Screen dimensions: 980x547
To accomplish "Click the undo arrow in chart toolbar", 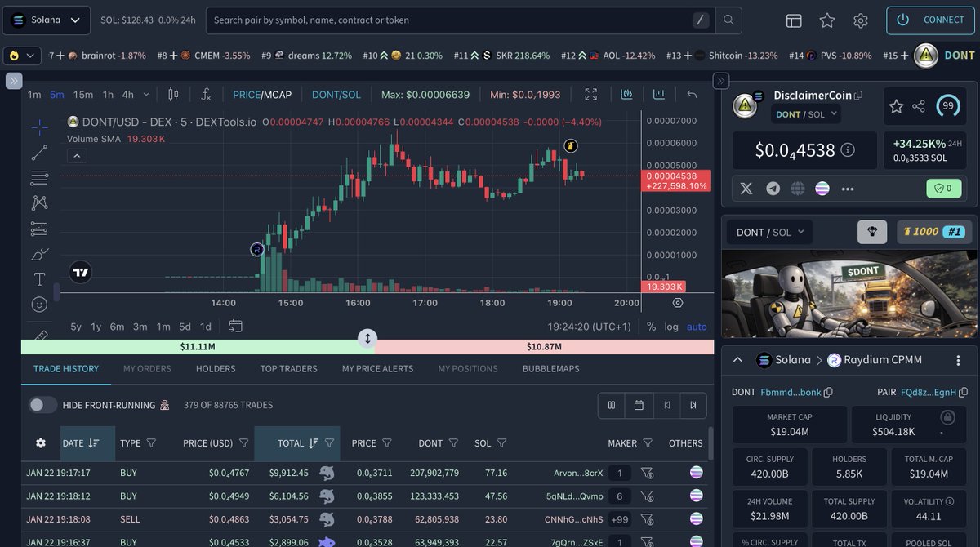I will (692, 95).
